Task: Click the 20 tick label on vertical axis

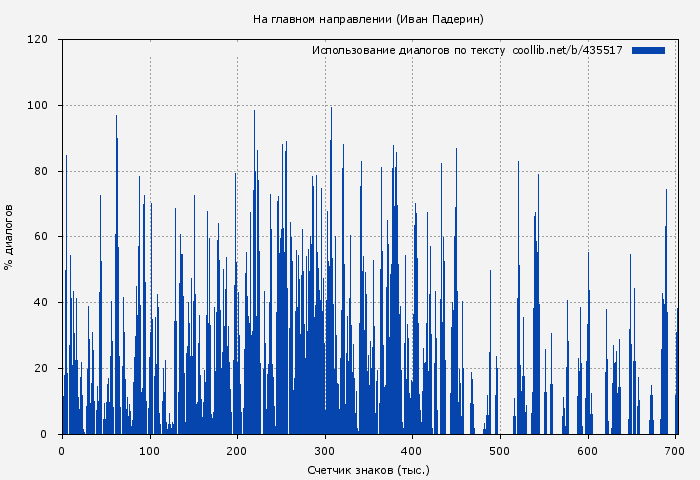Action: (x=41, y=368)
